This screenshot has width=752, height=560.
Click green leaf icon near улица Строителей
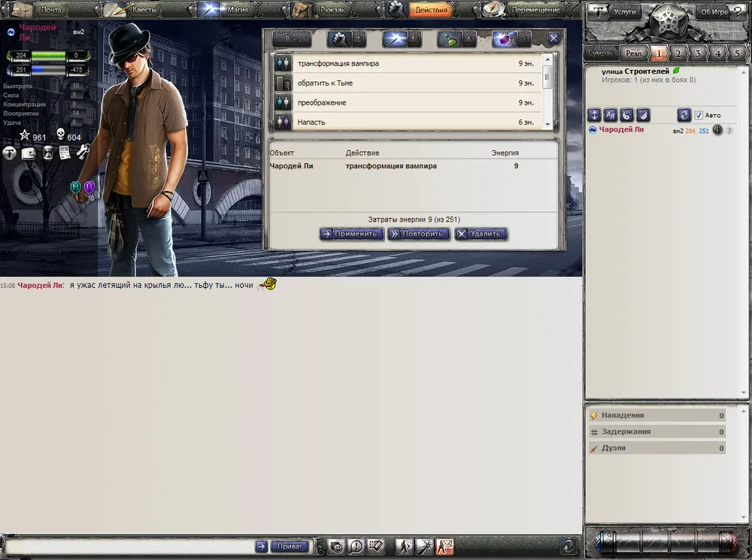676,71
